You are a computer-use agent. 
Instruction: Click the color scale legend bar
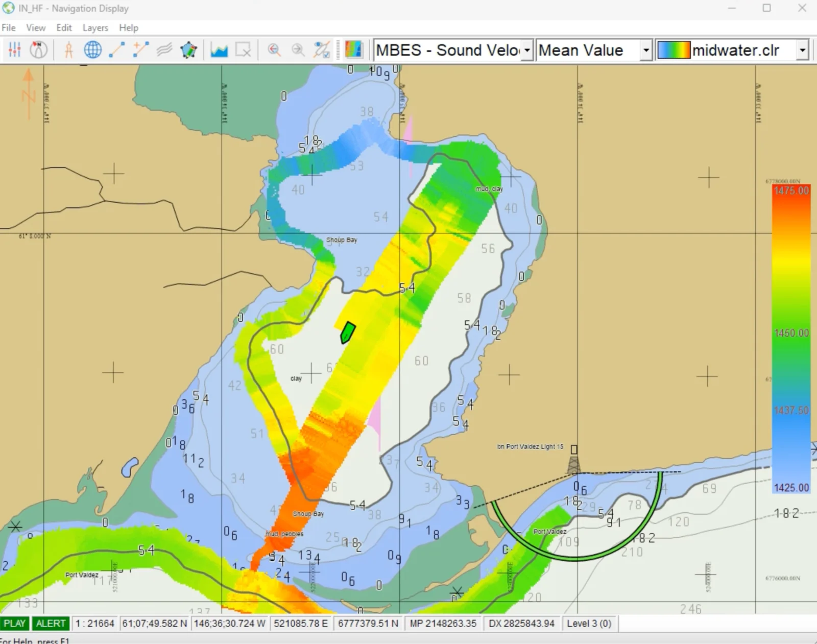pos(791,340)
